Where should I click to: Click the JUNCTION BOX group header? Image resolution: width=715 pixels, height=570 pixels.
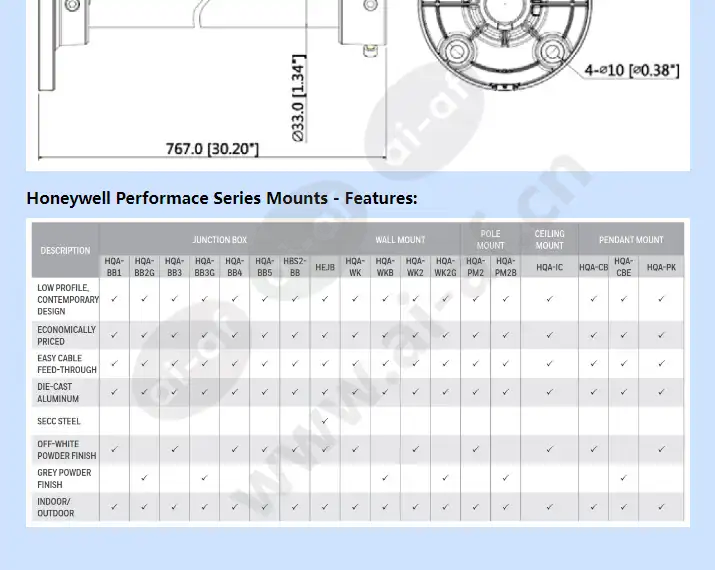(x=219, y=239)
